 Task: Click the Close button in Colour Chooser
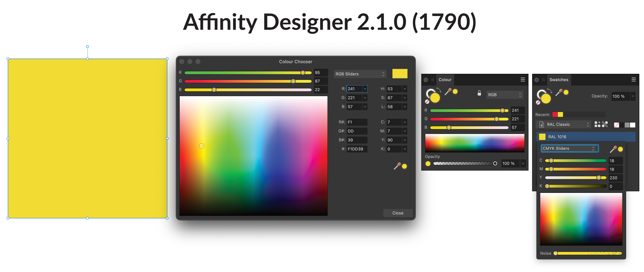click(398, 213)
